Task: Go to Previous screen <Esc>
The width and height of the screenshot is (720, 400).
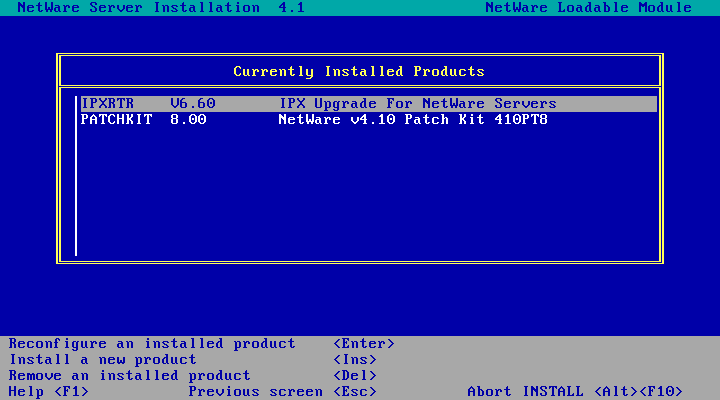Action: click(282, 392)
